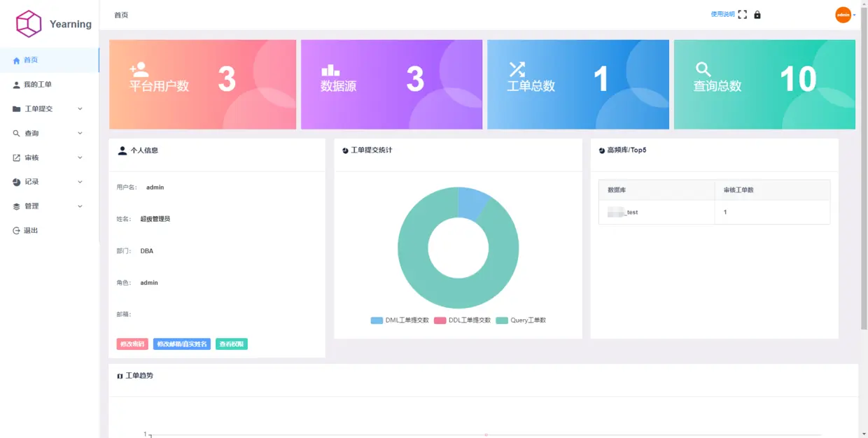Viewport: 868px width, 438px height.
Task: Click the 修改密码 button
Action: click(132, 344)
